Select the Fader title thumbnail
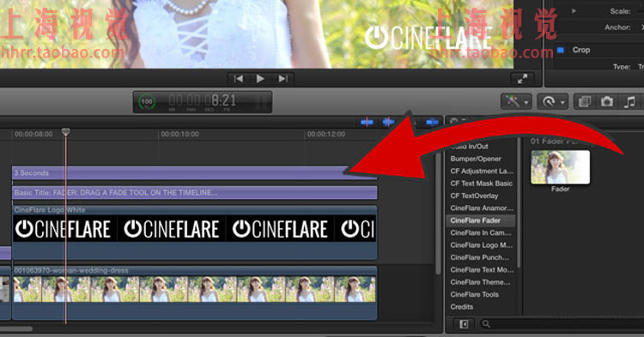The image size is (644, 337). [560, 167]
